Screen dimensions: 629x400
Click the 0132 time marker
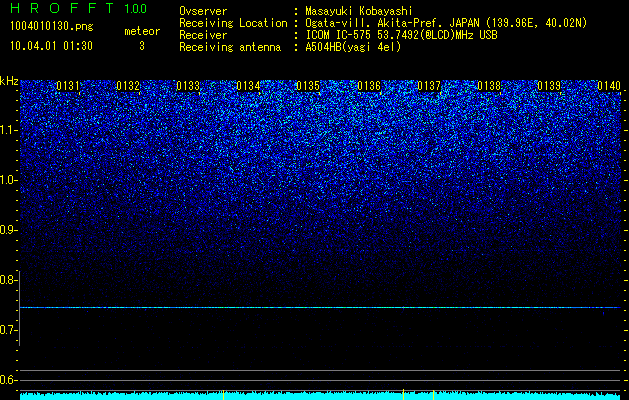coord(128,86)
